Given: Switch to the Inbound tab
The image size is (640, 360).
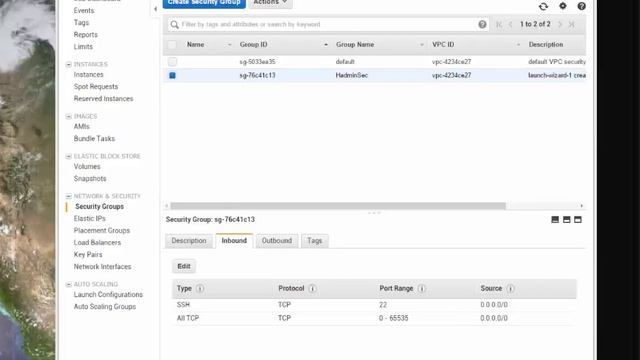Looking at the screenshot, I should 234,241.
